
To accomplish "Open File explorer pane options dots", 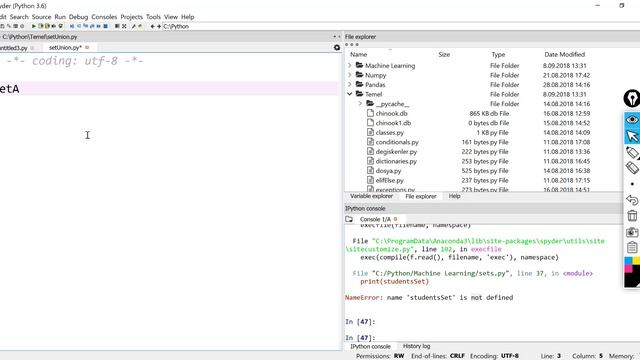I will 352,44.
